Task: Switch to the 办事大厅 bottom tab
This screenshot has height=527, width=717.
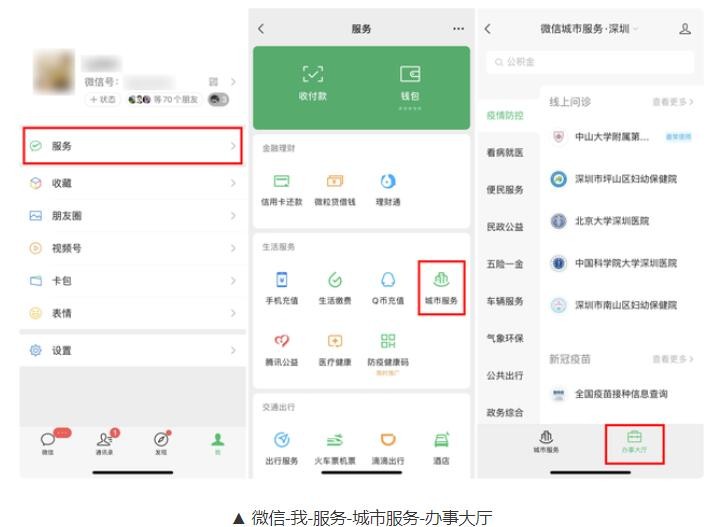Action: tap(634, 442)
